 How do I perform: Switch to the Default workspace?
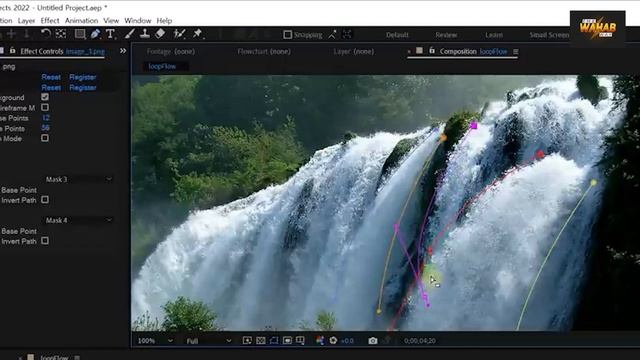tap(397, 35)
